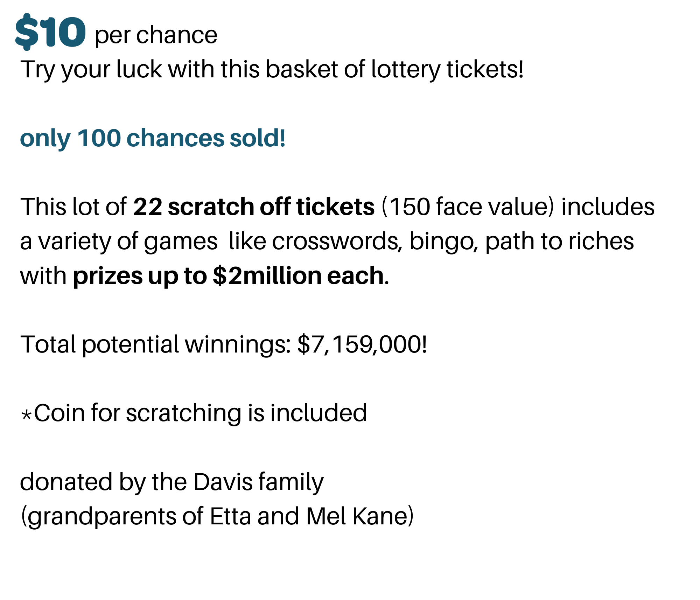Viewport: 700px width, 600px height.
Task: Click the "Coin for scratching is included" note
Action: [x=200, y=413]
